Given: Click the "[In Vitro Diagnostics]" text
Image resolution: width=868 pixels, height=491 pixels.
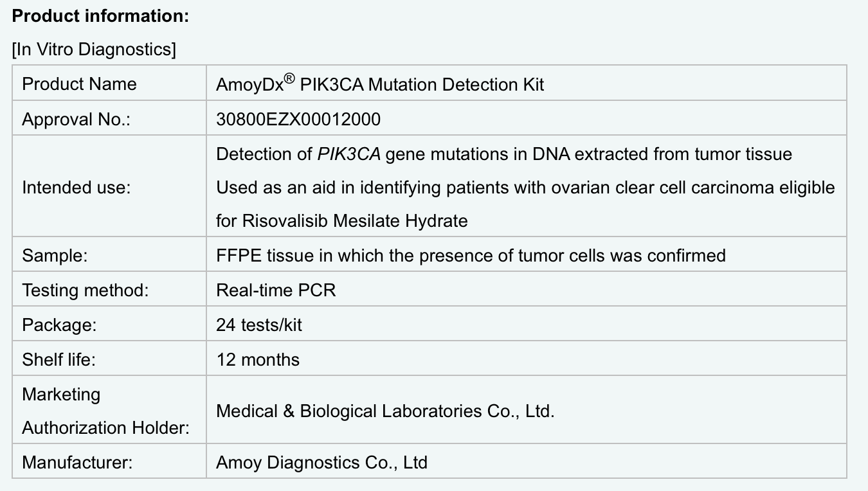Looking at the screenshot, I should (x=94, y=49).
